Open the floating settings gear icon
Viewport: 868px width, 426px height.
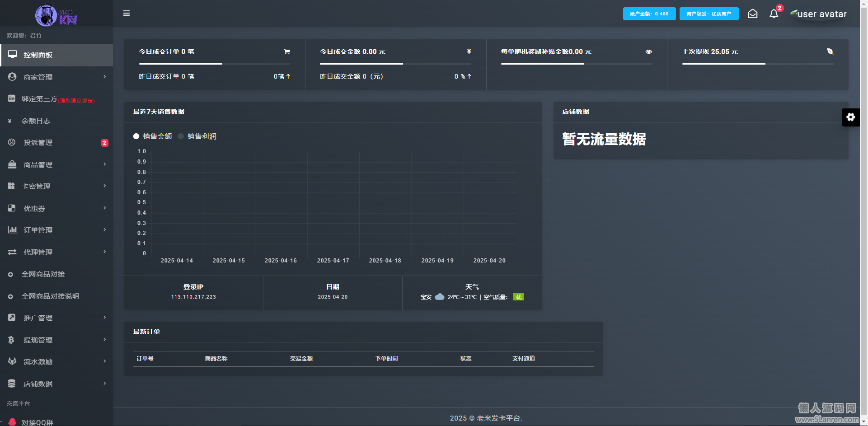tap(850, 117)
